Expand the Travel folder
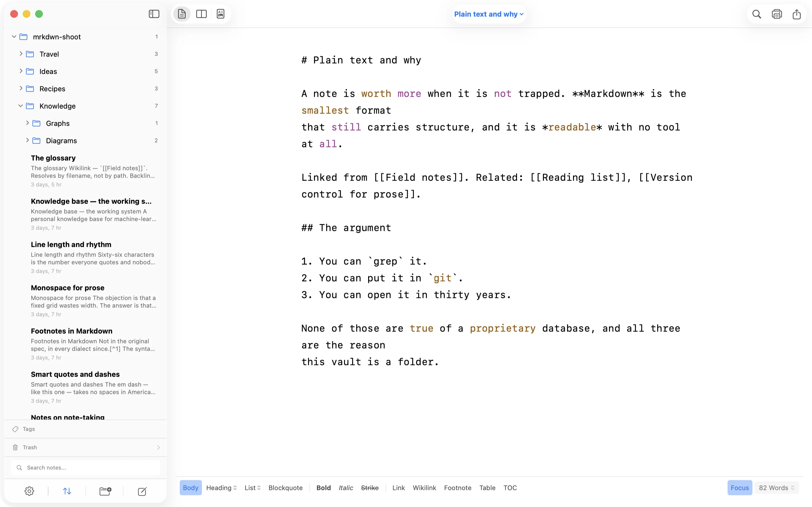 pyautogui.click(x=21, y=54)
